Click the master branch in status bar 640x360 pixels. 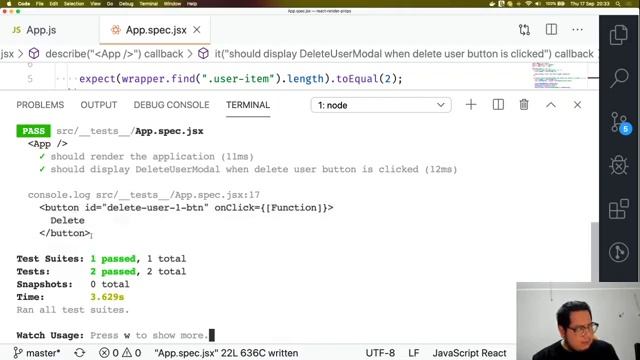pos(37,353)
